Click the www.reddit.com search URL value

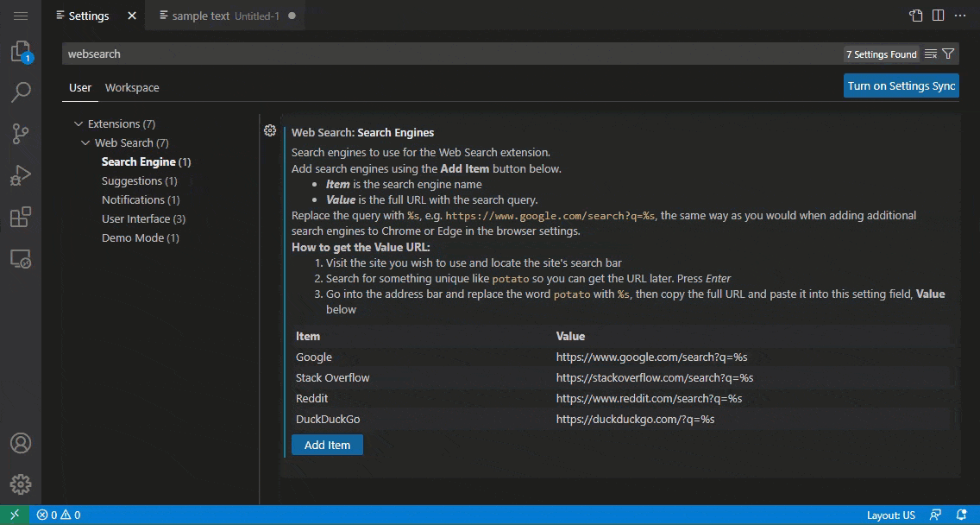(649, 399)
